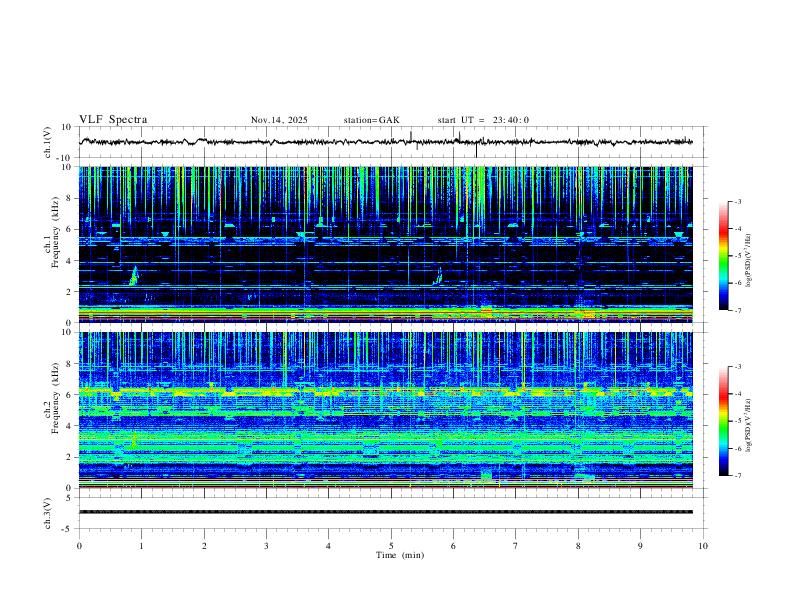
Task: Click the "-5" tick on ch.2 color bar
Action: tap(737, 421)
